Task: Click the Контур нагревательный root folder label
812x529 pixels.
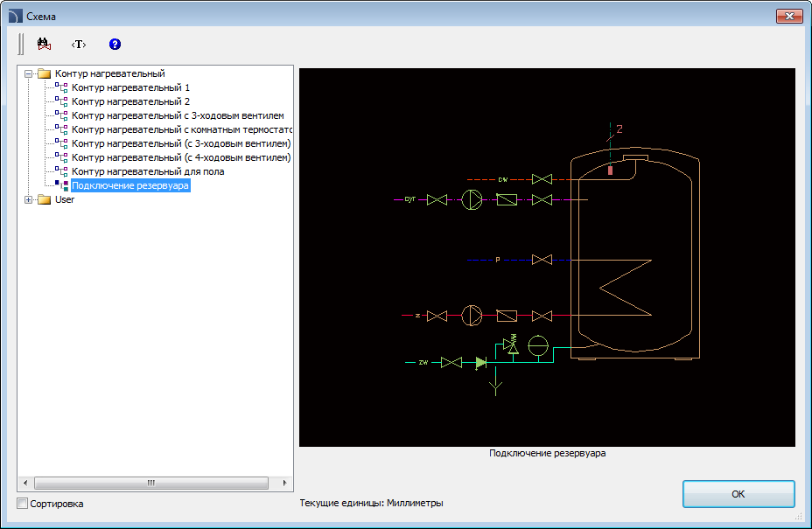Action: (109, 73)
